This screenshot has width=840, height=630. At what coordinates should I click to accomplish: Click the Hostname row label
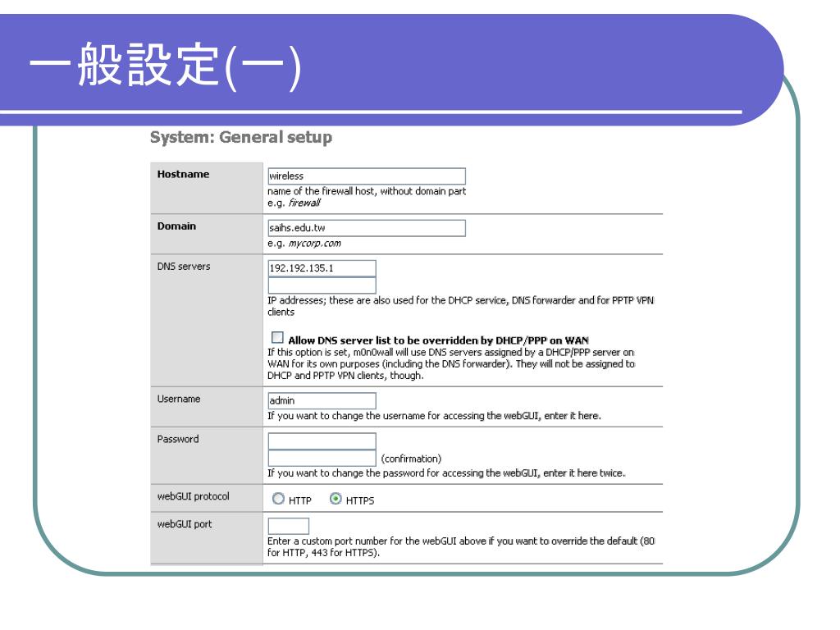point(183,174)
